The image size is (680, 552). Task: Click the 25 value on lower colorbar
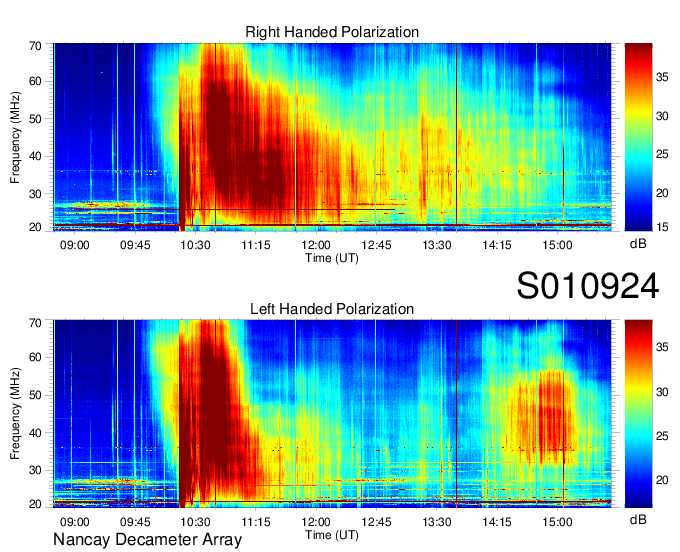[662, 436]
